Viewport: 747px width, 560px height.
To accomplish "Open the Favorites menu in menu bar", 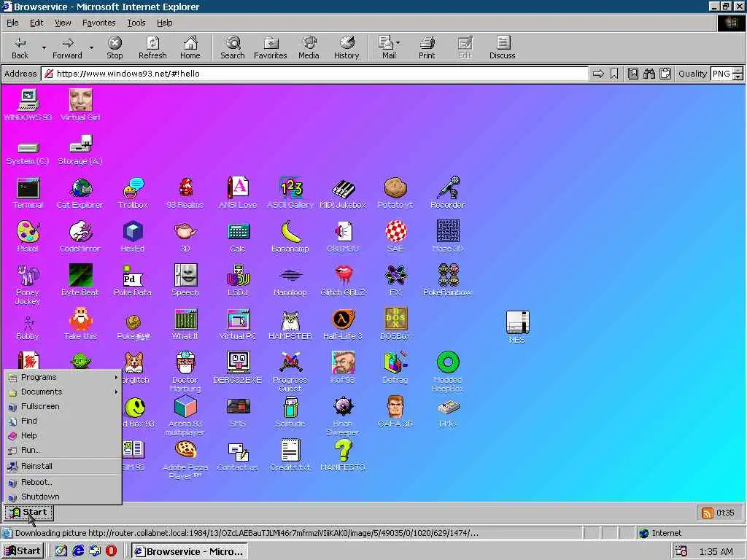I will 98,23.
